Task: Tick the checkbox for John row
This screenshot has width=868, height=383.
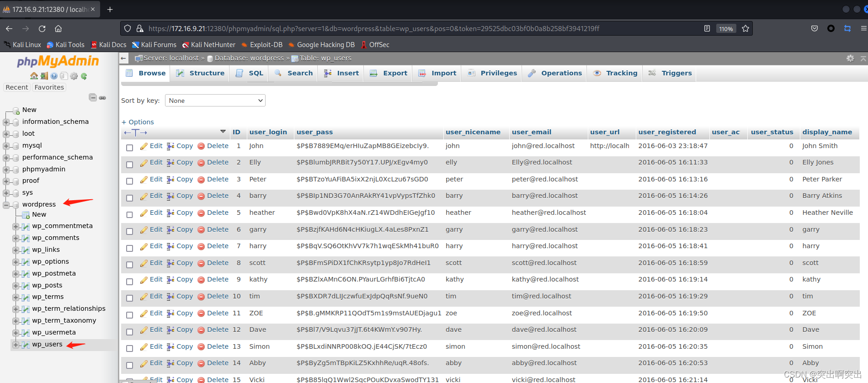Action: 130,148
